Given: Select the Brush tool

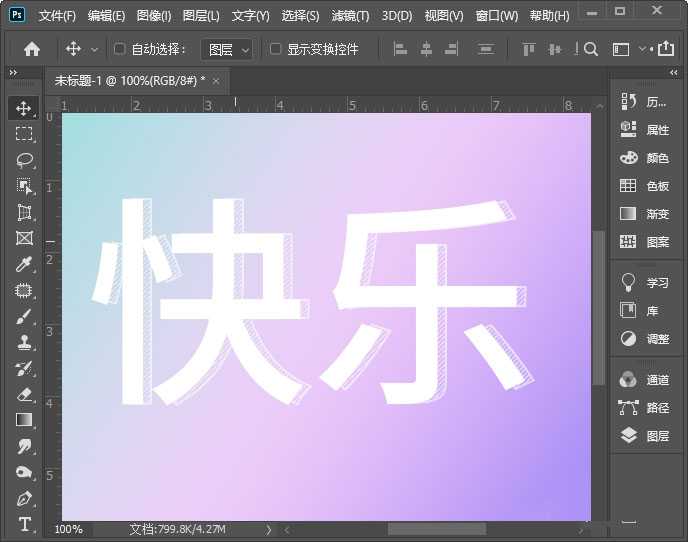Looking at the screenshot, I should (24, 316).
